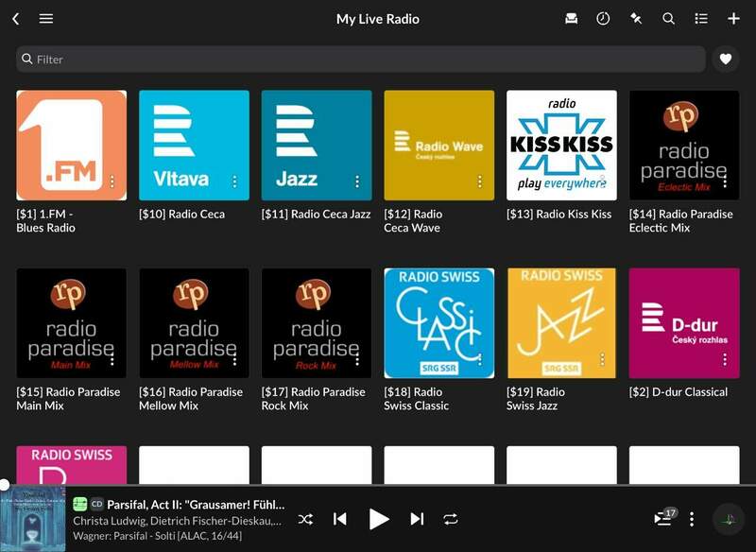
Task: Open options for Radio Ceca Wave
Action: 479,181
